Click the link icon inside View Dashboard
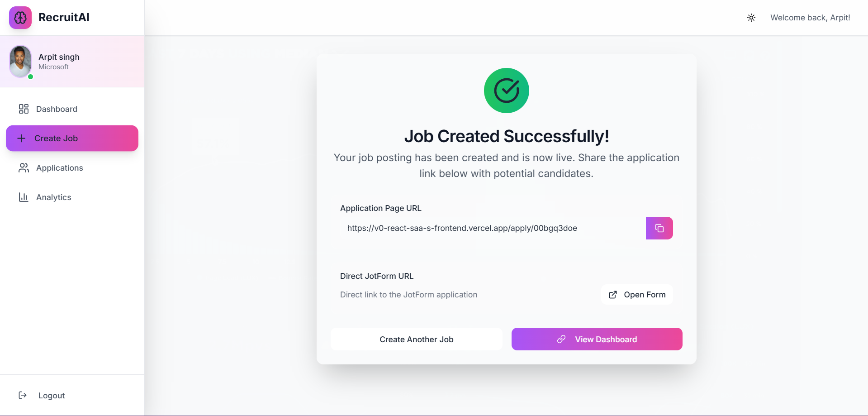Viewport: 868px width, 416px height. [x=561, y=339]
